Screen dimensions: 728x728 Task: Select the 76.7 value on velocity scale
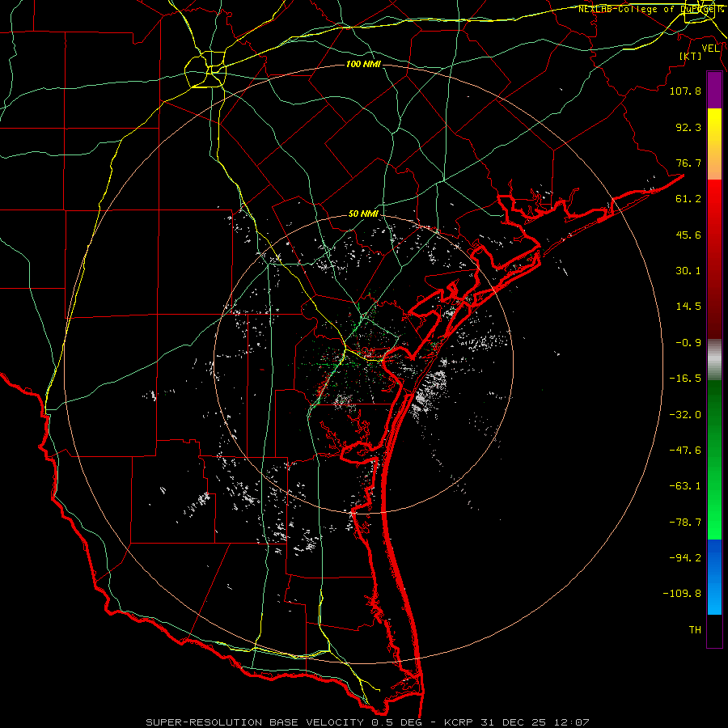(688, 163)
